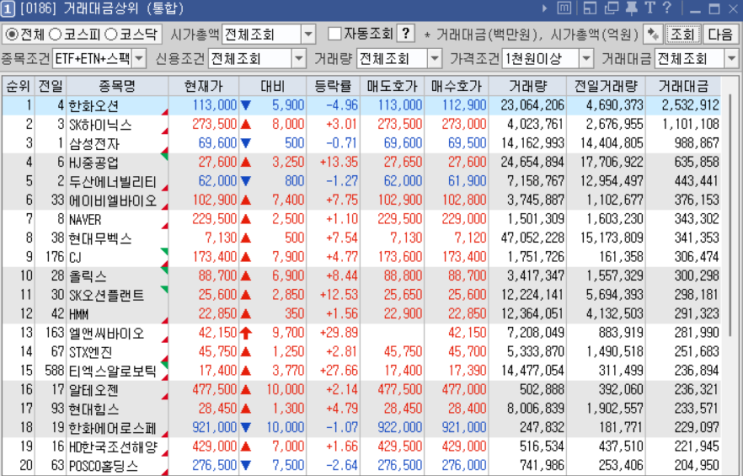Select the CJ stock name
This screenshot has width=743, height=476.
pos(75,257)
